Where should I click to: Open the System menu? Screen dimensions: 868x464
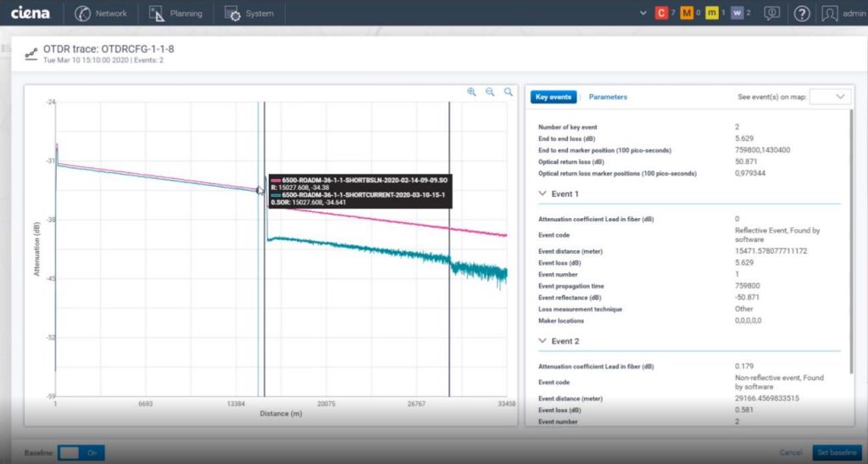tap(248, 14)
